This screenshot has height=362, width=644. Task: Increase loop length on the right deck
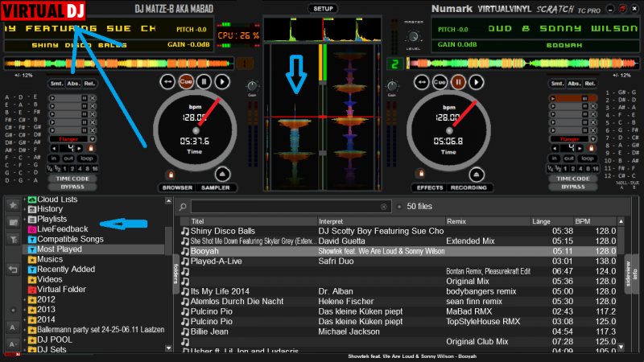coord(580,148)
